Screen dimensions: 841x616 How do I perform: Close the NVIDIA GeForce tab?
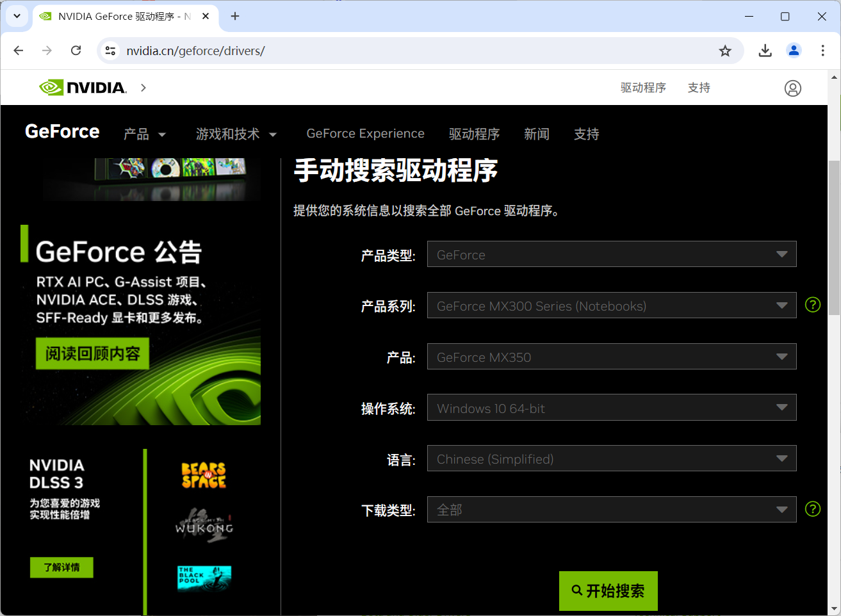pyautogui.click(x=206, y=16)
